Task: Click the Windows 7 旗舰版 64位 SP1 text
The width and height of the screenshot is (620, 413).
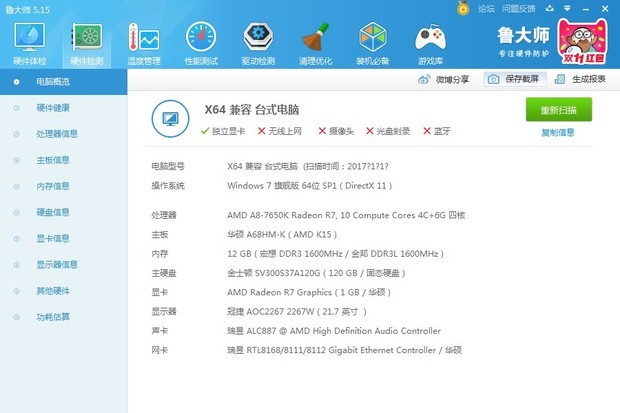Action: click(x=310, y=186)
